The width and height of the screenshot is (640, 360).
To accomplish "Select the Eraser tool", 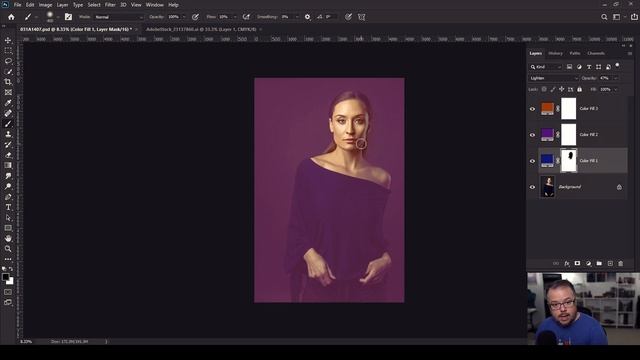I will pyautogui.click(x=8, y=155).
